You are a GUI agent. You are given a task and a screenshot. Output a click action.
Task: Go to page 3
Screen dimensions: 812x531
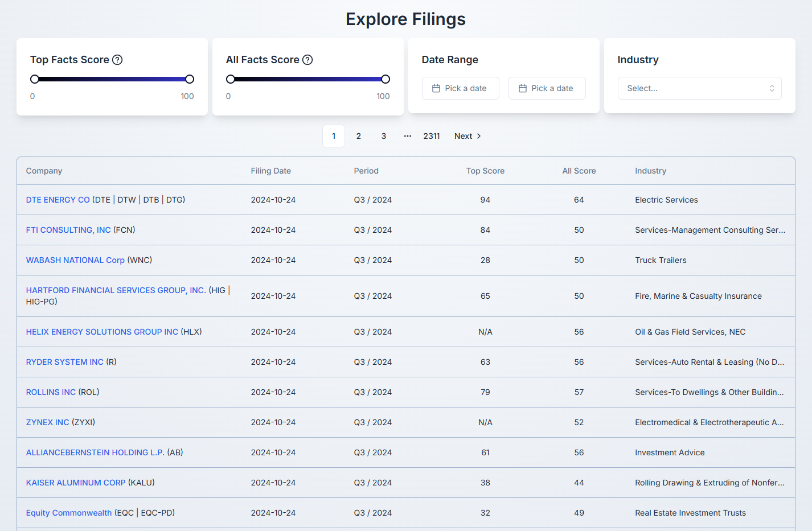pos(384,136)
